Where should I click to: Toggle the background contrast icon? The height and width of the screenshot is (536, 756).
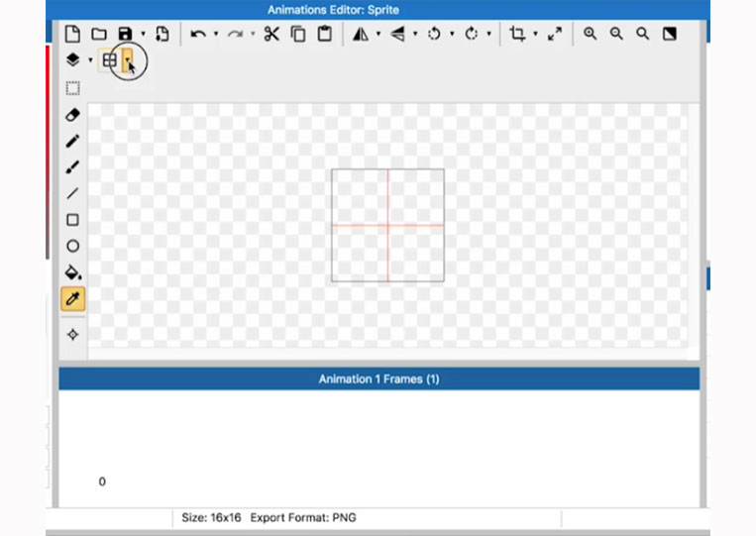pyautogui.click(x=670, y=34)
